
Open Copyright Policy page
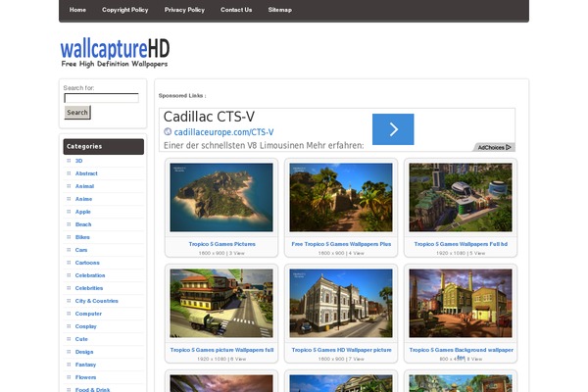pos(124,10)
